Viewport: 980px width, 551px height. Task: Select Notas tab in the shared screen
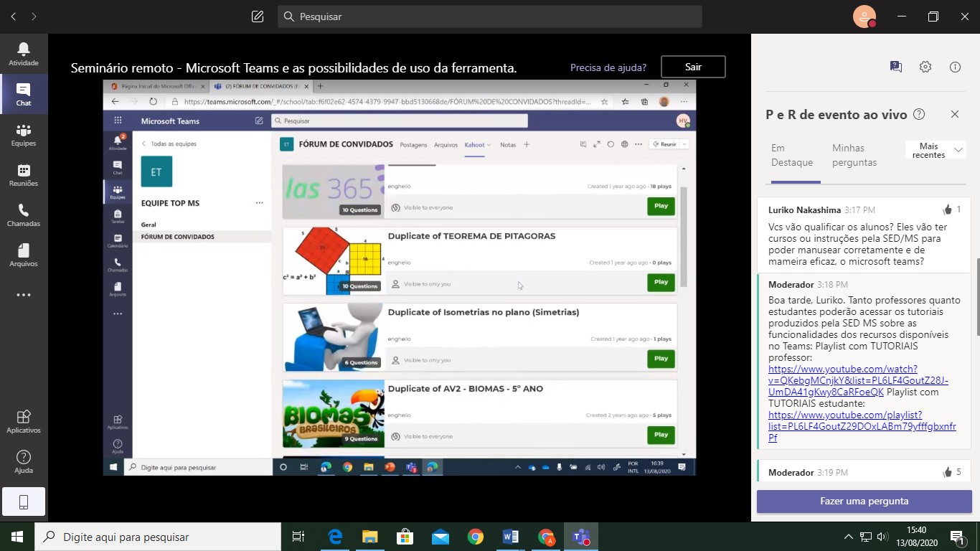pyautogui.click(x=508, y=144)
